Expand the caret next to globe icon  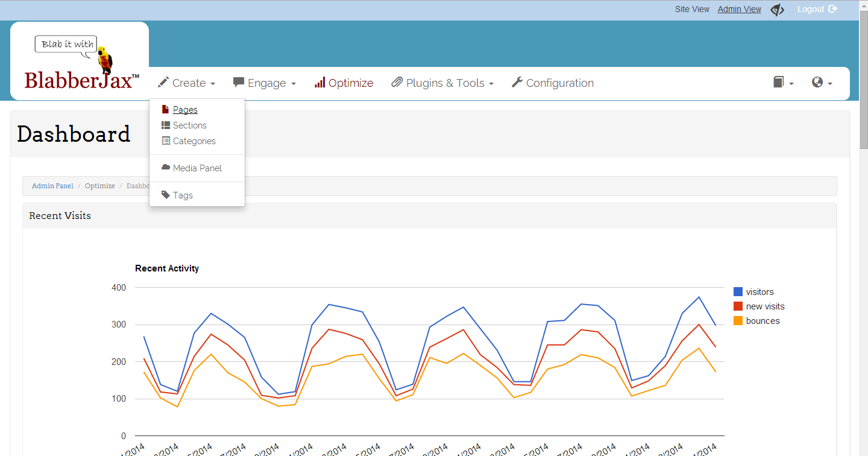pos(830,84)
